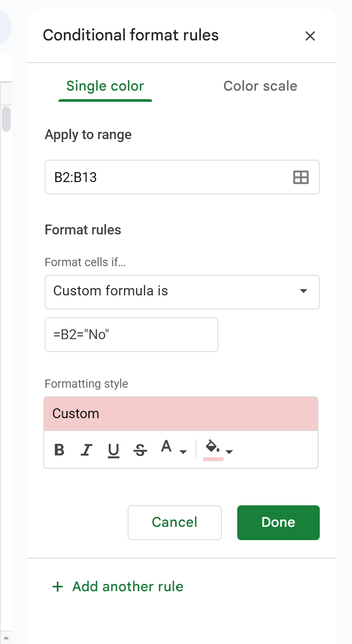Toggle bold formatting in the formatting style
352x644 pixels.
(59, 450)
